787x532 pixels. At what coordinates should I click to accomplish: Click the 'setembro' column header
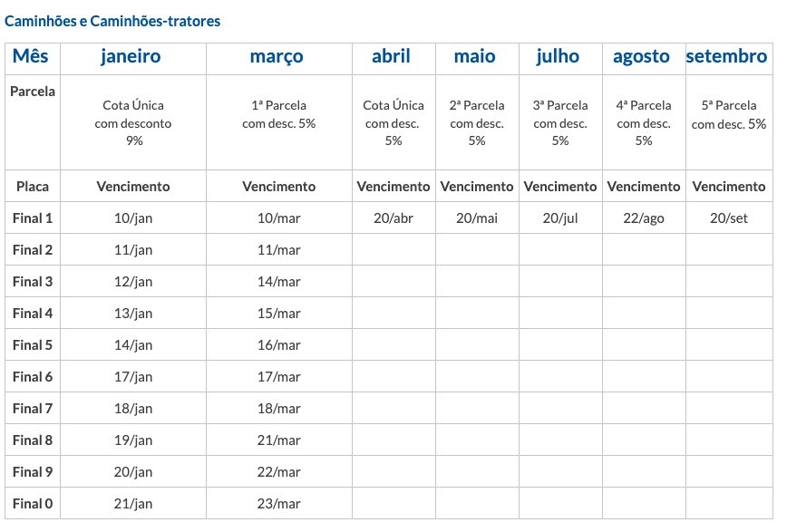click(726, 56)
